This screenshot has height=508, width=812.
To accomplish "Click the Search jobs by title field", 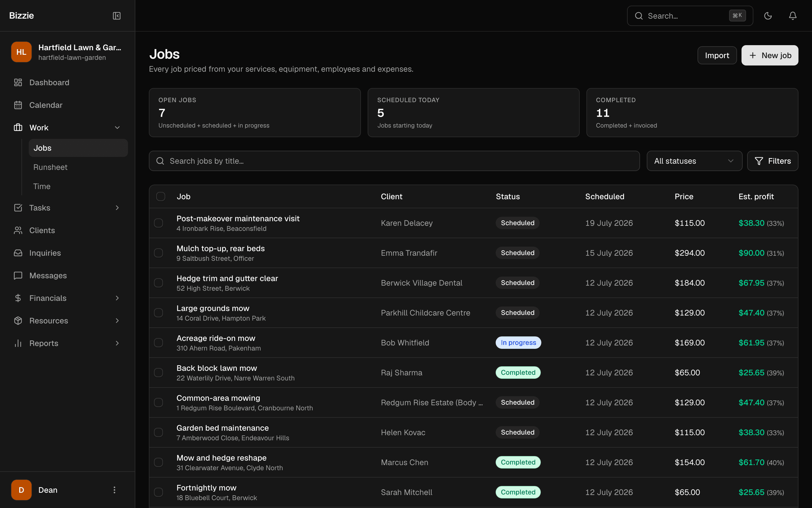I will (x=394, y=161).
